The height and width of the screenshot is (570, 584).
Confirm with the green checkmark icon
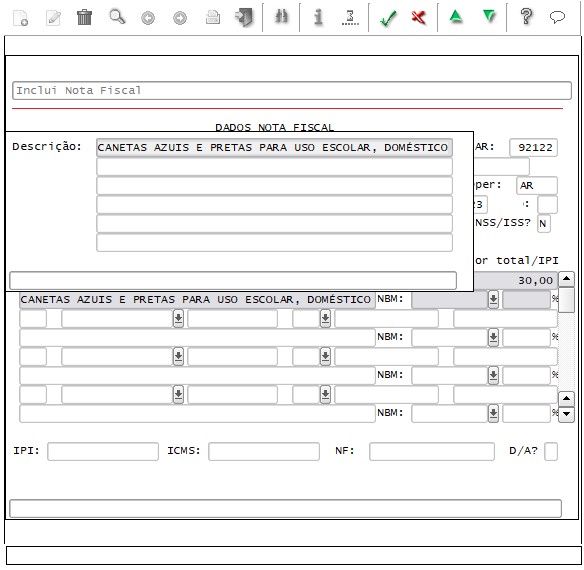(x=388, y=18)
